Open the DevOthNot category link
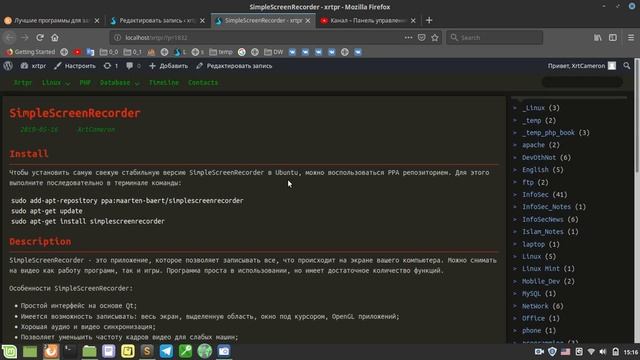Screen dimensions: 640x360 click(539, 158)
